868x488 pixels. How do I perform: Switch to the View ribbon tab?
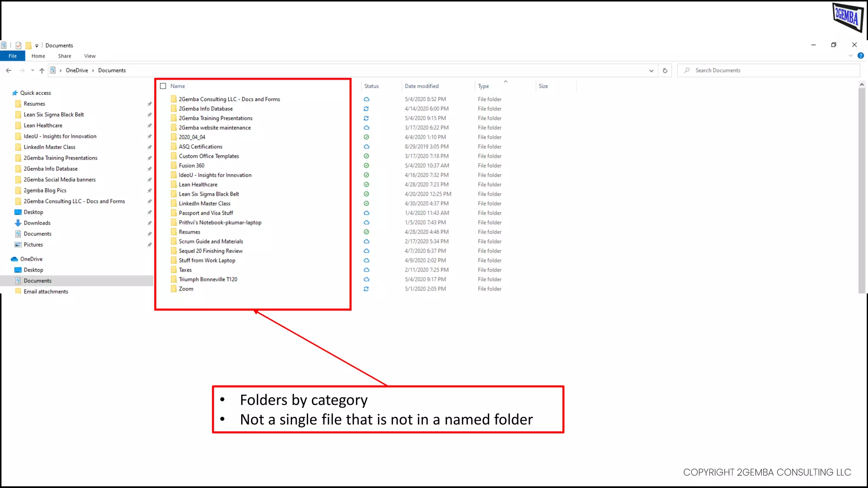pos(90,56)
